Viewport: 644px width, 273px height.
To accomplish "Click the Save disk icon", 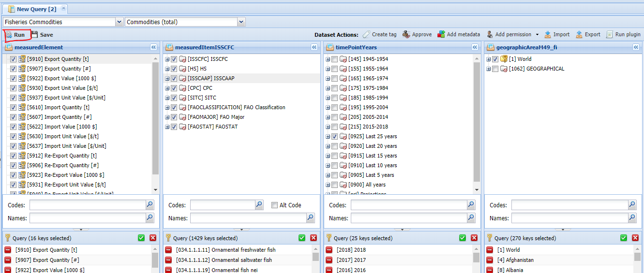I will [34, 35].
